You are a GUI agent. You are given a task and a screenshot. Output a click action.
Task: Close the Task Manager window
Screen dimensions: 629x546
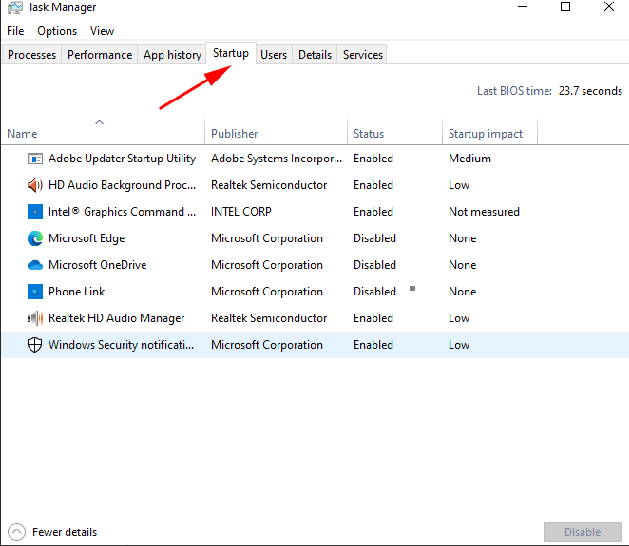click(609, 7)
